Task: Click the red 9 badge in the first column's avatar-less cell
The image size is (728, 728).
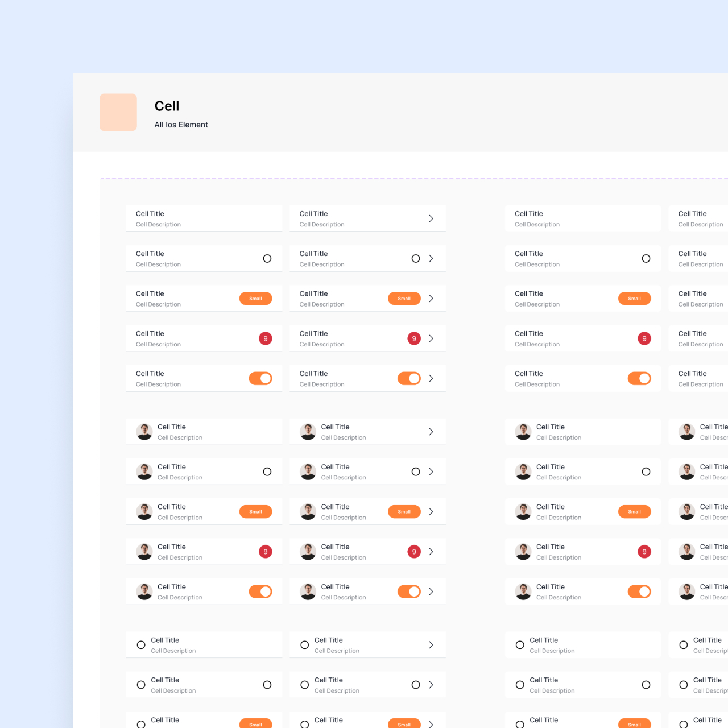Action: pyautogui.click(x=266, y=338)
